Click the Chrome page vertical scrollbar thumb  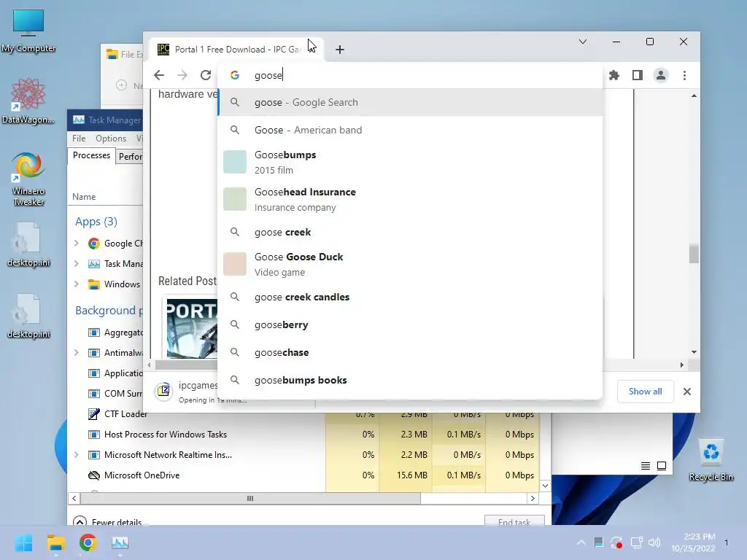click(694, 253)
